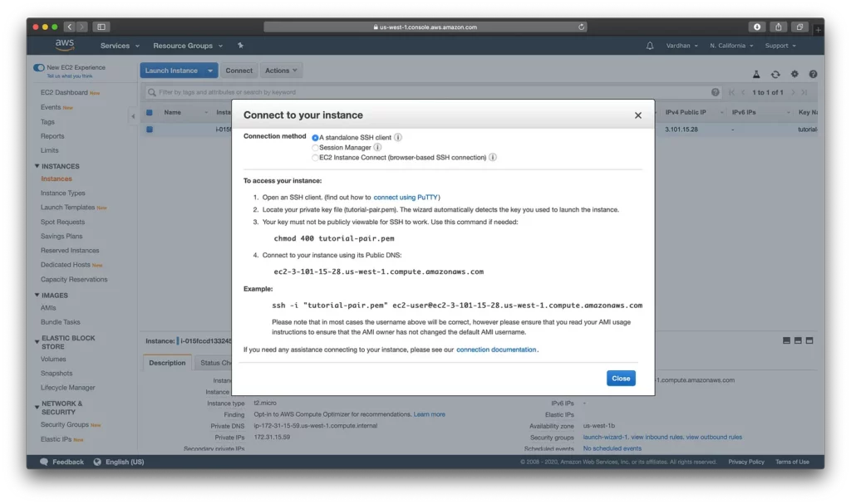This screenshot has height=504, width=851.
Task: Collapse the IMAGES section
Action: pos(37,295)
